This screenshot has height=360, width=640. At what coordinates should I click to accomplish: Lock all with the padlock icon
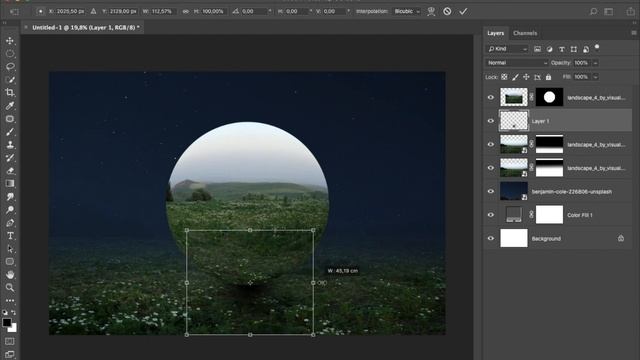coord(548,77)
